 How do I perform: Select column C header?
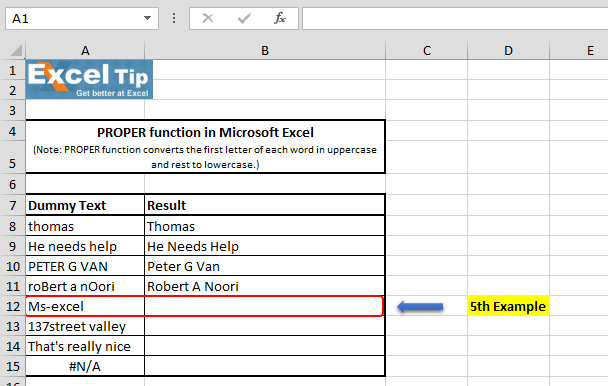(x=427, y=50)
